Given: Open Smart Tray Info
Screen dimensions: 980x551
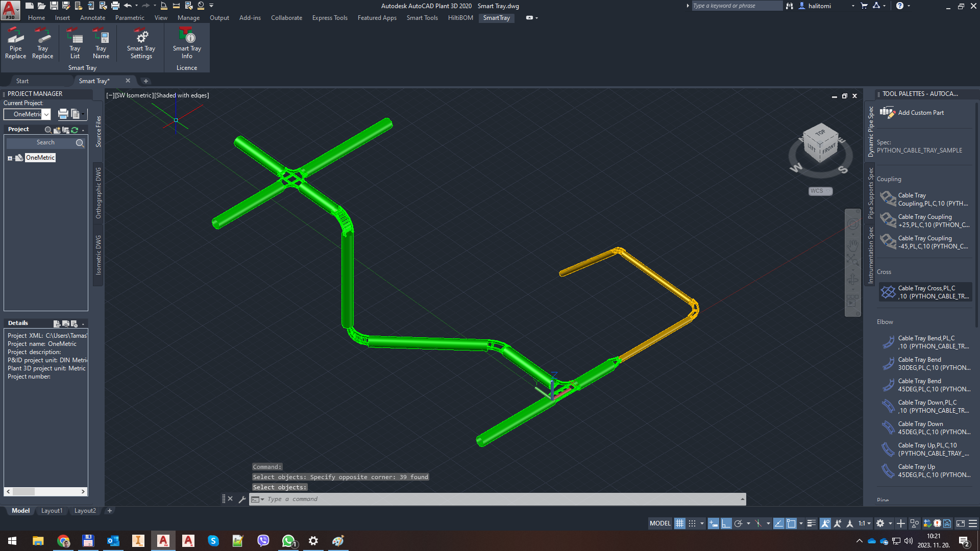Looking at the screenshot, I should pos(187,43).
